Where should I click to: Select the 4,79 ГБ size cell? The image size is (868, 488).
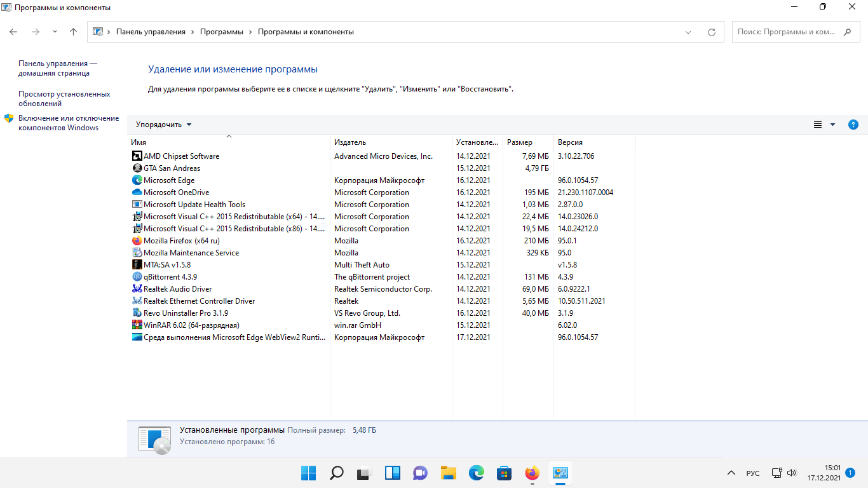[x=537, y=168]
